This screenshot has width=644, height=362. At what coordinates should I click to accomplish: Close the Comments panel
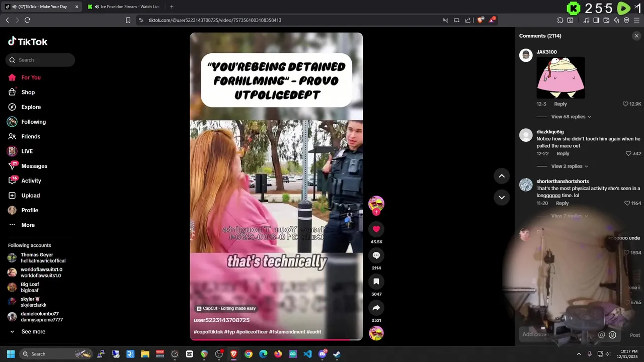[636, 36]
